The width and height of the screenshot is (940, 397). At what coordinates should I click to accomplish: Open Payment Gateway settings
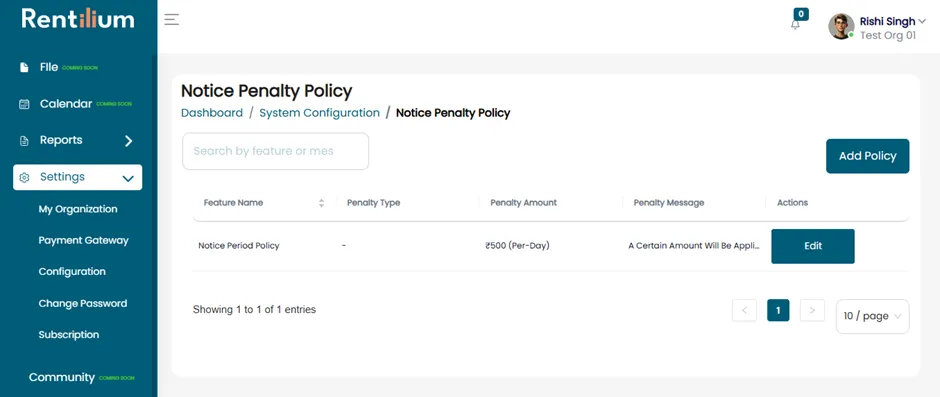tap(83, 240)
